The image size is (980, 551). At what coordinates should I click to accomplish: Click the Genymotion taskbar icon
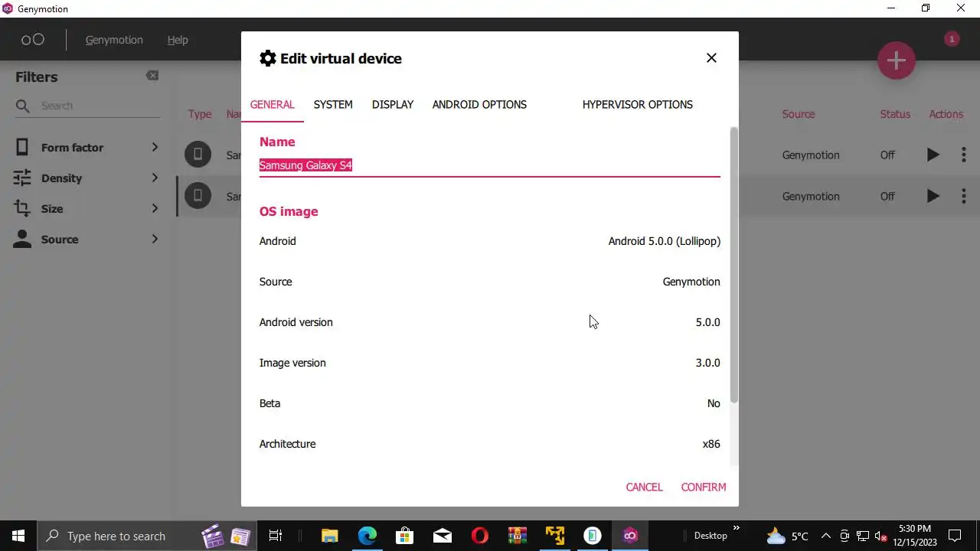tap(630, 536)
